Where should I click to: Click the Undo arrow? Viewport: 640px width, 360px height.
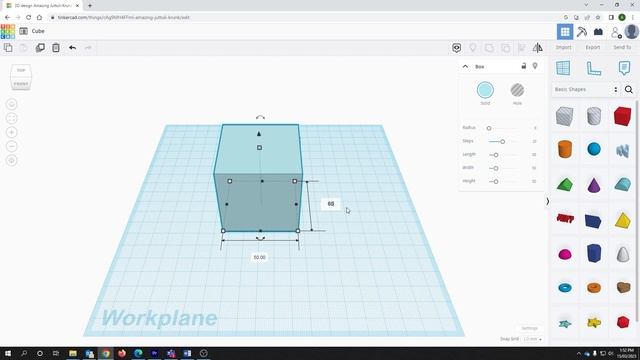click(72, 48)
